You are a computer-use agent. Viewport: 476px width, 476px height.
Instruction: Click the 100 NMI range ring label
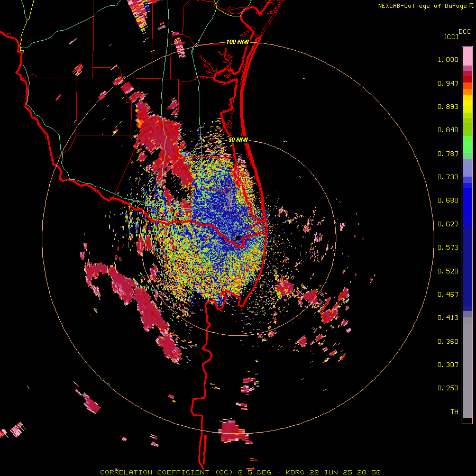tap(237, 42)
